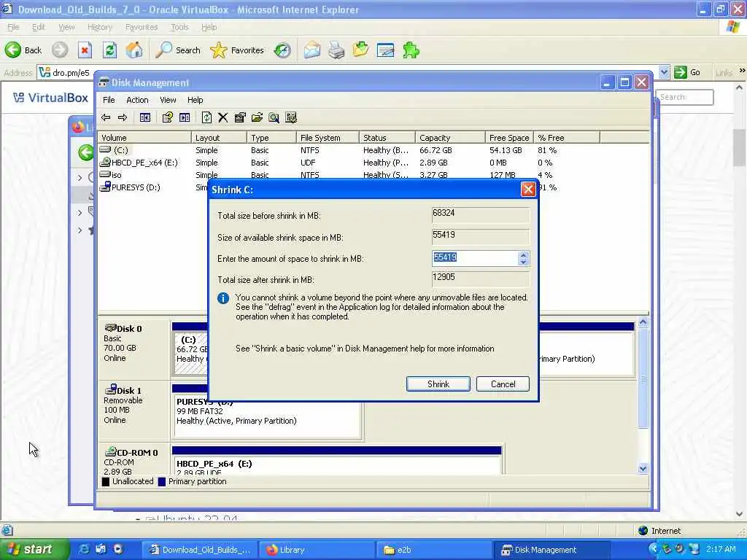Click Internet Explorer Stop icon
Image resolution: width=747 pixels, height=560 pixels.
point(85,50)
